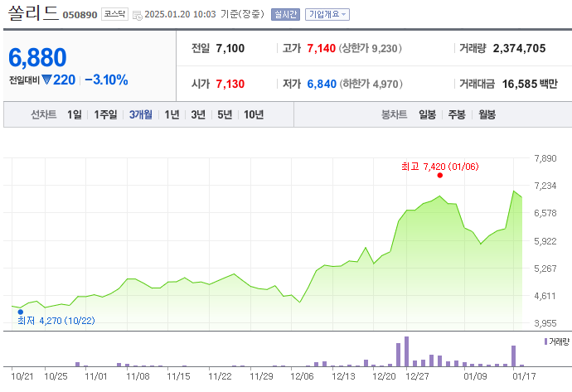
Task: Click the blue 최저 4,270 low-point marker
Action: [21, 312]
